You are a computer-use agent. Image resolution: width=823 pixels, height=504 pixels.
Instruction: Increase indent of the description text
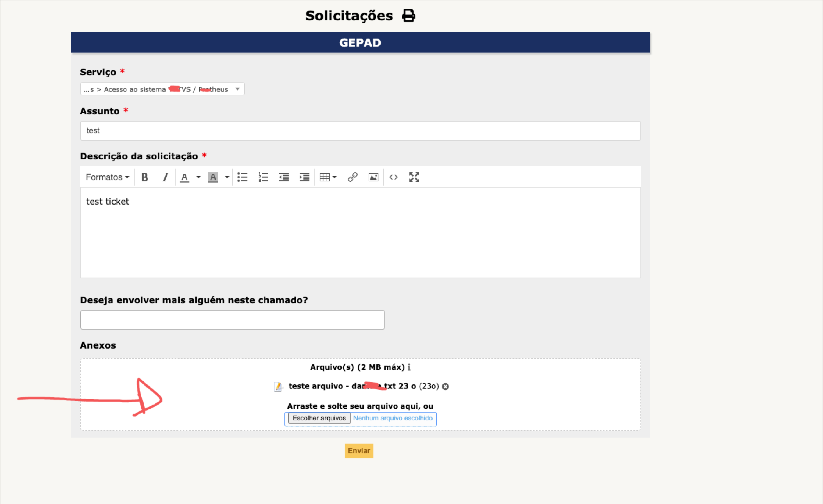[x=304, y=177]
